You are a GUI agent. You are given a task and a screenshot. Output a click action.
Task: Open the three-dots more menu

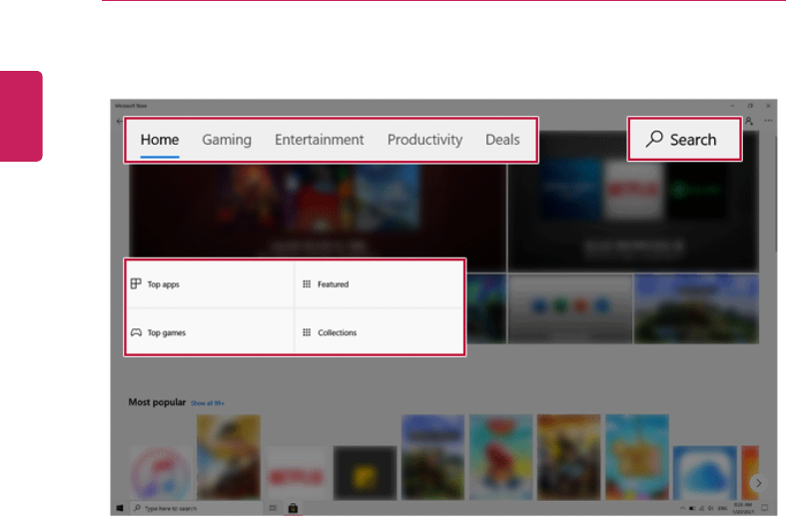pos(768,121)
